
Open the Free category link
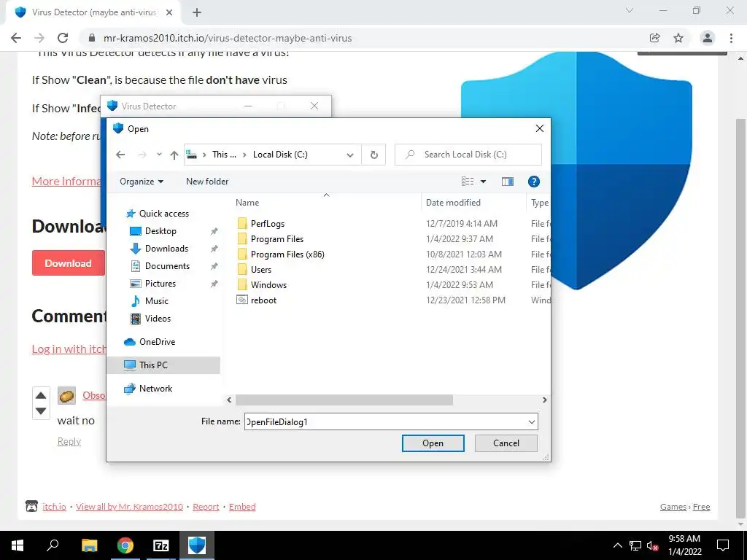tap(701, 507)
